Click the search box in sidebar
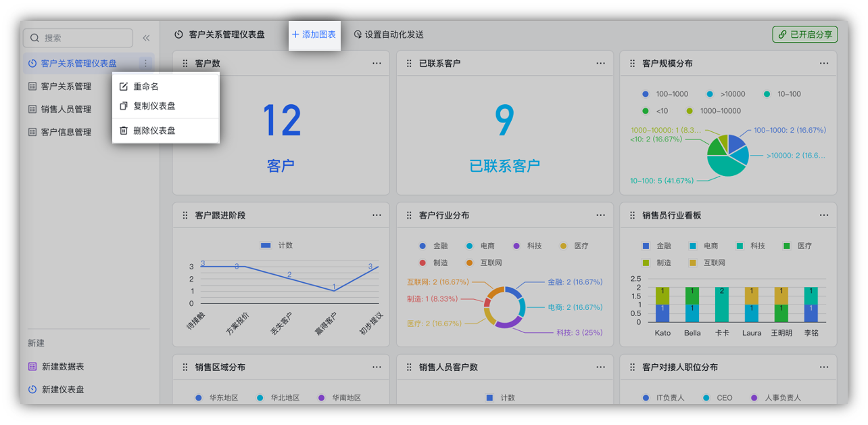Screen dimensions: 868x425 (78, 38)
